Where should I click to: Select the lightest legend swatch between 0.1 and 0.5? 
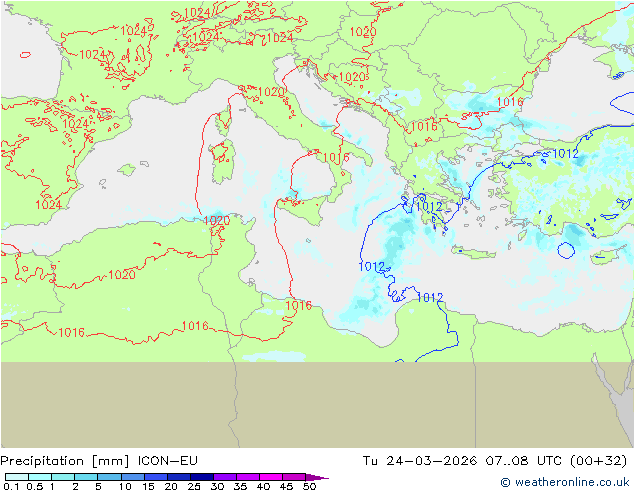(17, 477)
